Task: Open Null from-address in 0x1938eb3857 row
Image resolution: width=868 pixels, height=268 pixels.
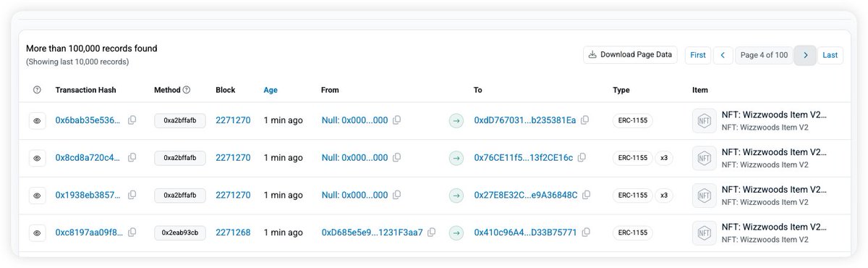Action: click(x=354, y=196)
